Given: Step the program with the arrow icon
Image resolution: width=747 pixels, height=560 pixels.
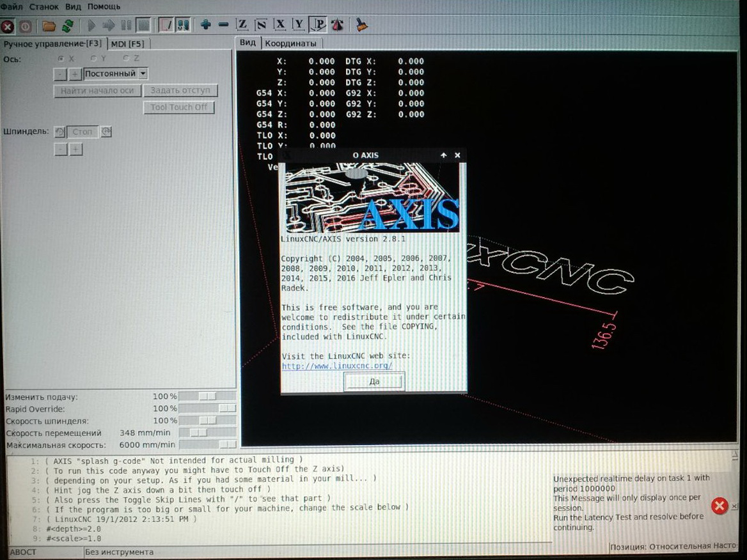Looking at the screenshot, I should coord(109,25).
